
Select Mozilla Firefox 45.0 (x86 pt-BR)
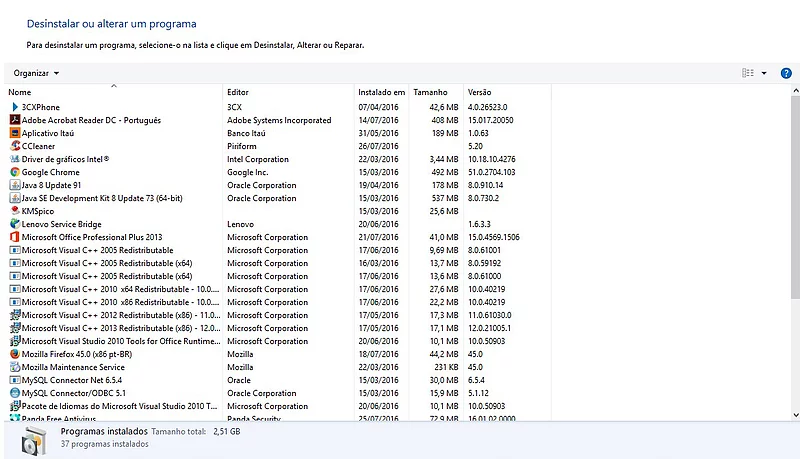pos(77,354)
